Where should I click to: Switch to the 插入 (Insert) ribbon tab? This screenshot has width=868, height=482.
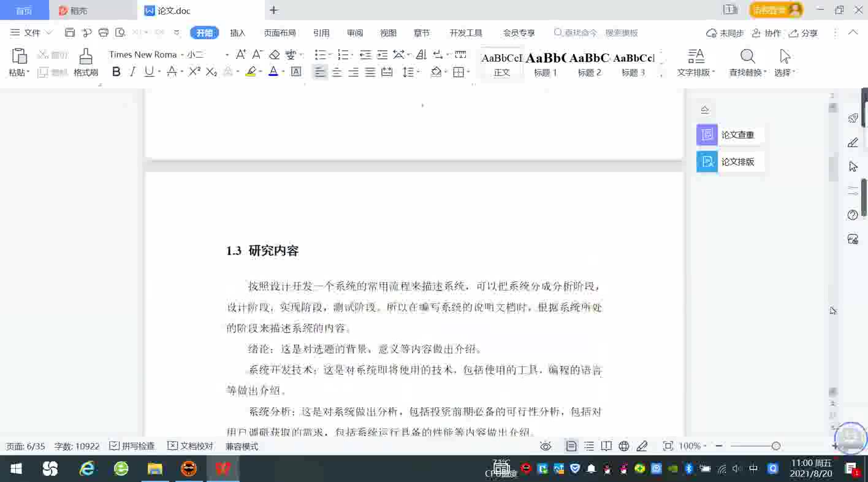(x=237, y=33)
